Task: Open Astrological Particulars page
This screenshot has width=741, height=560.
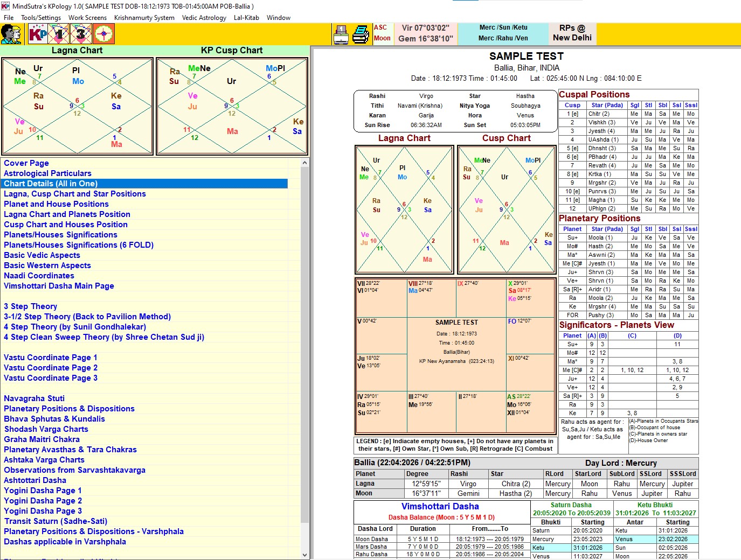Action: pos(47,173)
